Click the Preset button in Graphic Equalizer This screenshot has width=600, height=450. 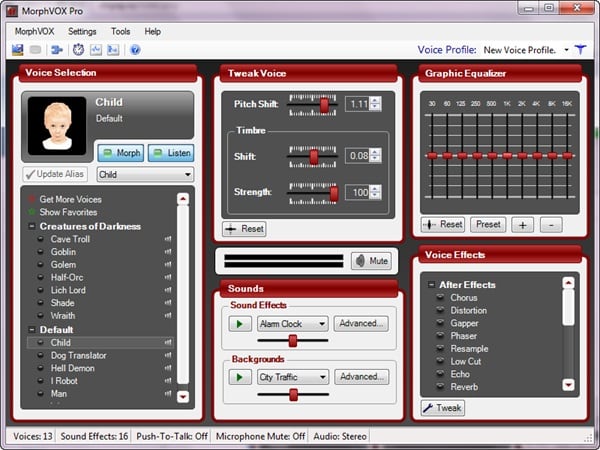489,225
